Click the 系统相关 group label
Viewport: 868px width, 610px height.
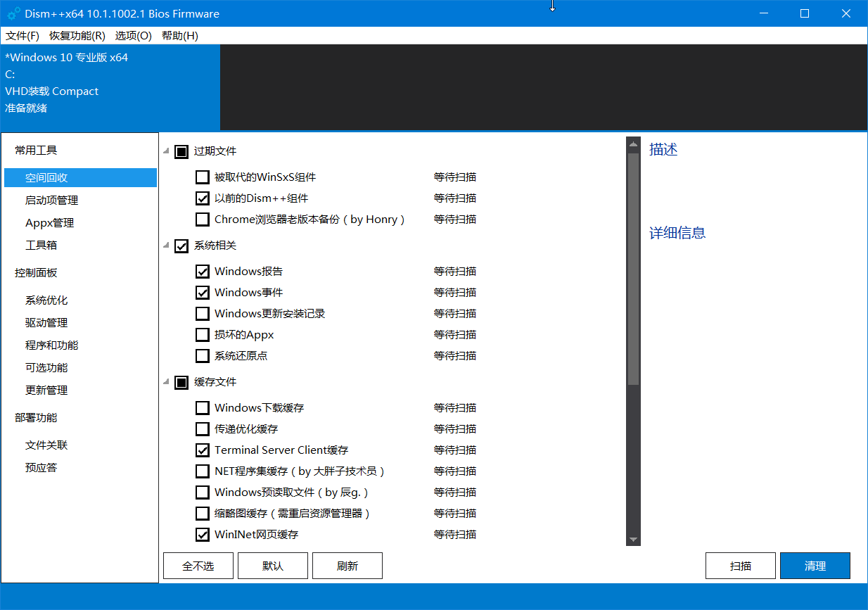(215, 246)
